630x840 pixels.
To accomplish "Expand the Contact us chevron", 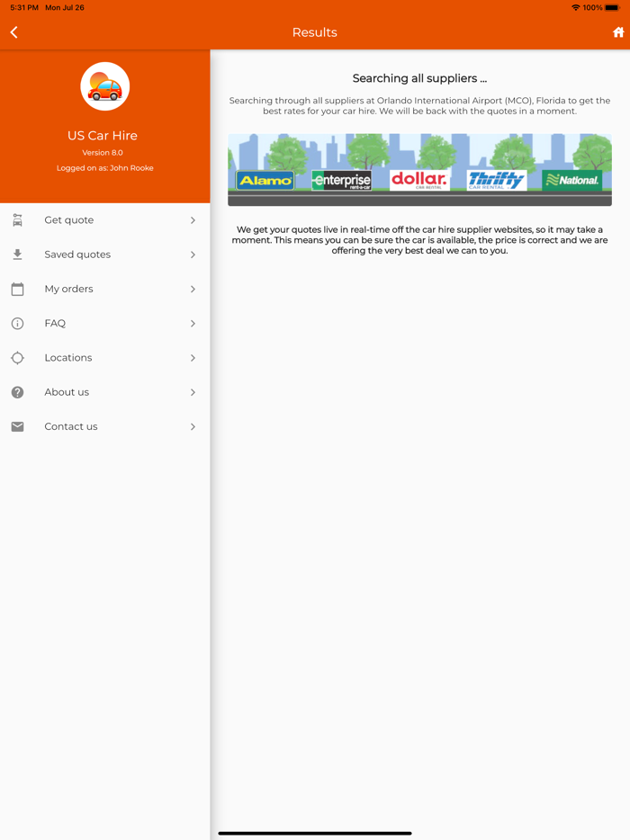I will 193,426.
